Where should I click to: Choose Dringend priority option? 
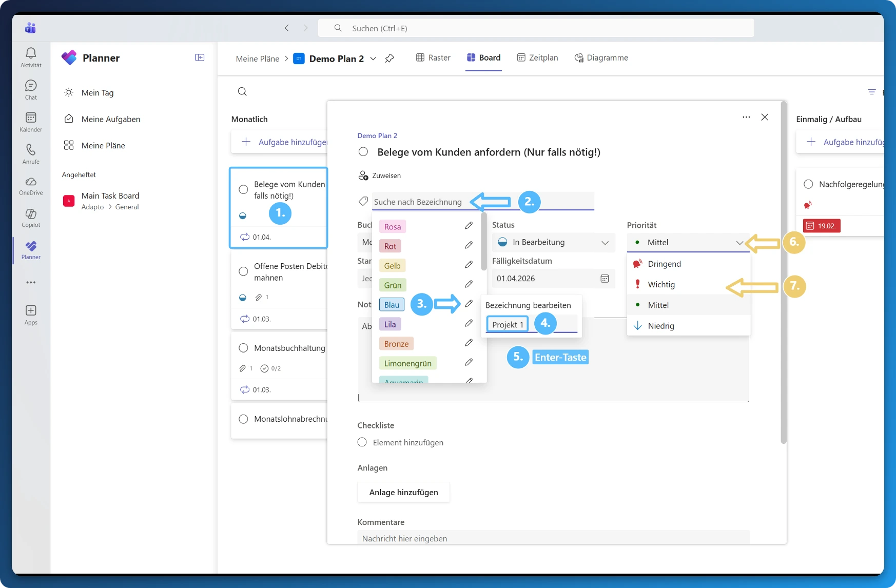[x=688, y=264]
